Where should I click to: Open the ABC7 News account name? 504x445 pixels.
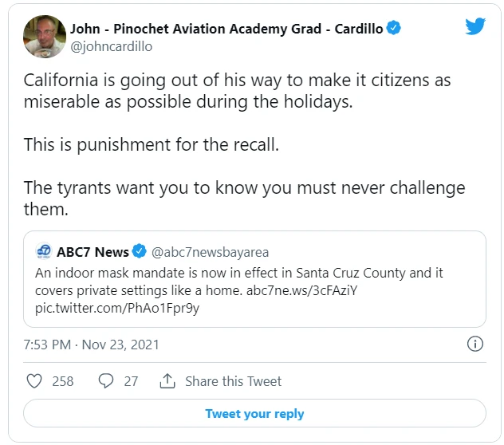[x=93, y=252]
